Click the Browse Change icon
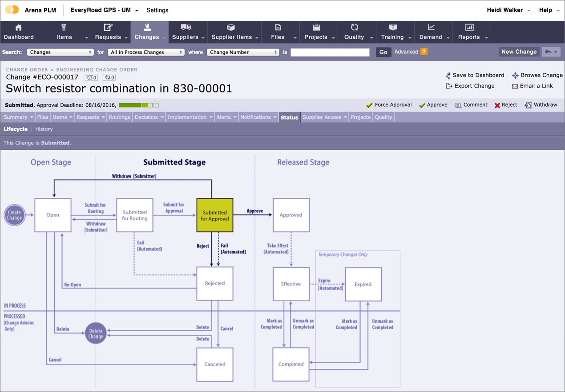 point(515,76)
